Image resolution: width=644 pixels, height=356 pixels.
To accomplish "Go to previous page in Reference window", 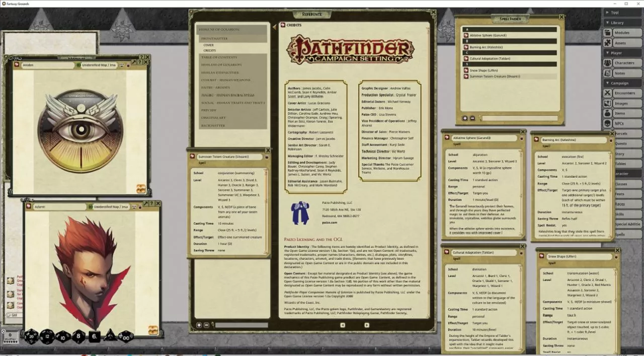I will 343,325.
